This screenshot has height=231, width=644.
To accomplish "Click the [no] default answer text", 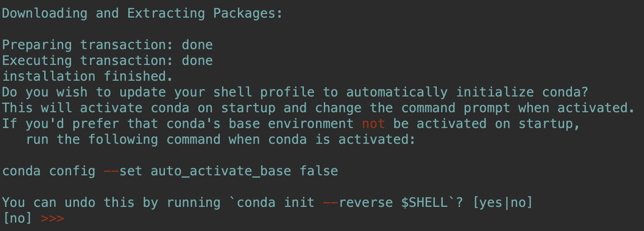I will 17,218.
